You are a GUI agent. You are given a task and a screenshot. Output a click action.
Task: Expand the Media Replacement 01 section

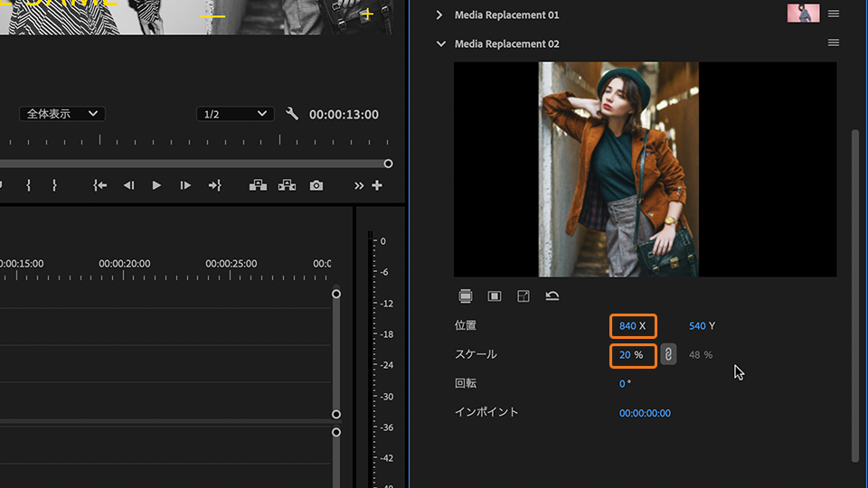pos(439,15)
